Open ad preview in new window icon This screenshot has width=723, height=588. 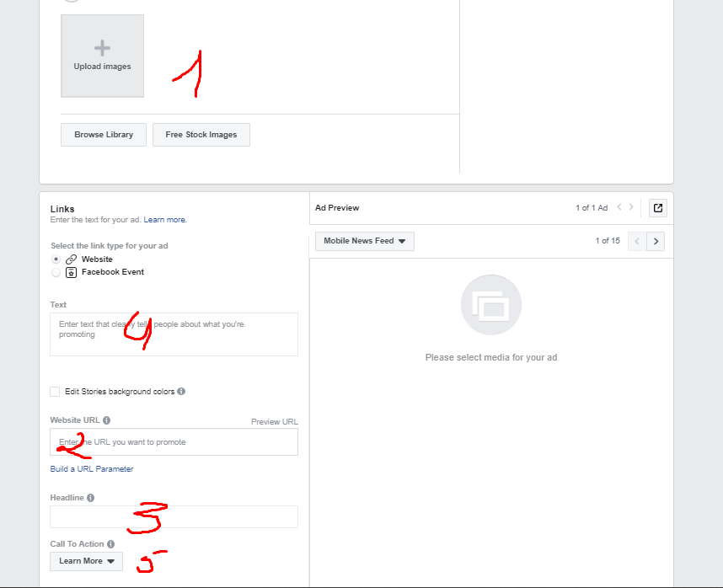658,208
